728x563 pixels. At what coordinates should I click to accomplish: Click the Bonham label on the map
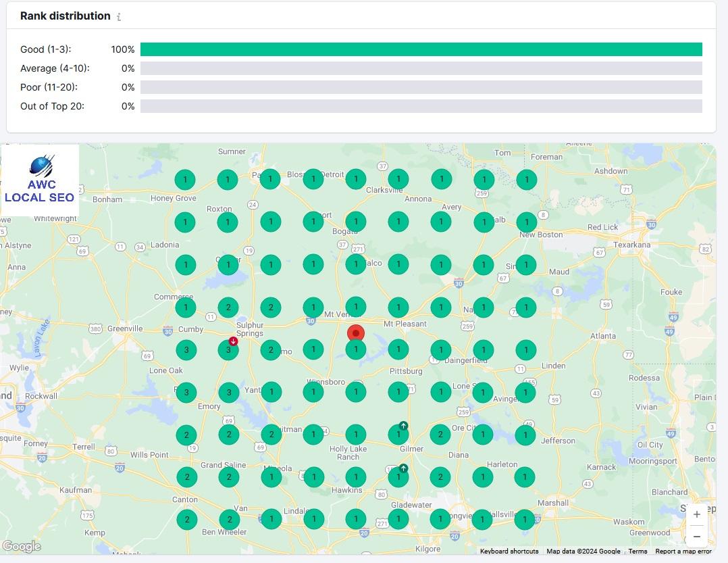(x=107, y=199)
